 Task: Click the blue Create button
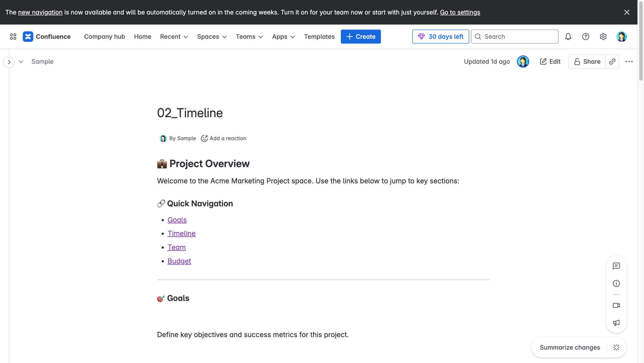click(360, 37)
